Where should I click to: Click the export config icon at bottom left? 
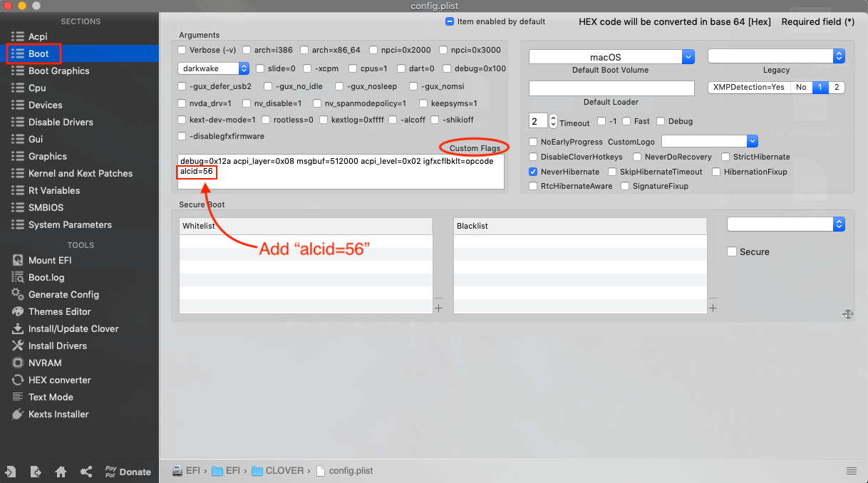[36, 472]
